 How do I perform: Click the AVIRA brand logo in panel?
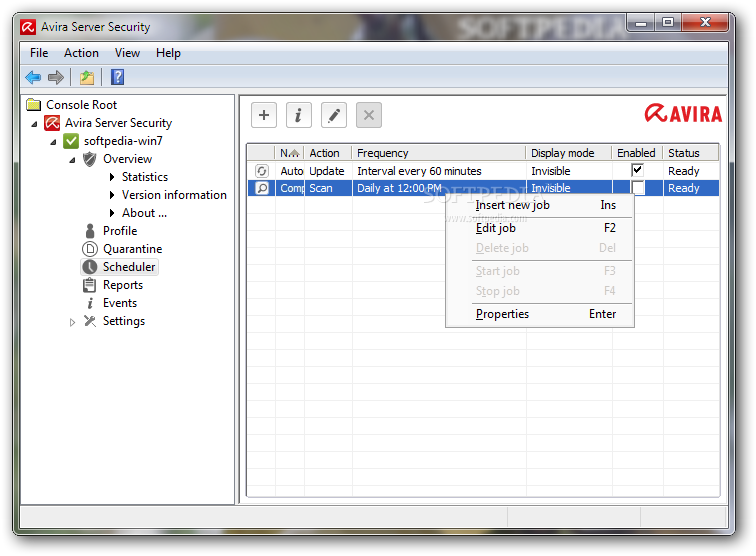pyautogui.click(x=683, y=113)
